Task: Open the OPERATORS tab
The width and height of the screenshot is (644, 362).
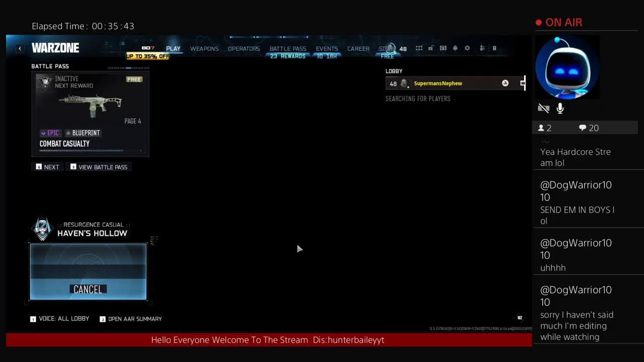Action: [x=244, y=49]
